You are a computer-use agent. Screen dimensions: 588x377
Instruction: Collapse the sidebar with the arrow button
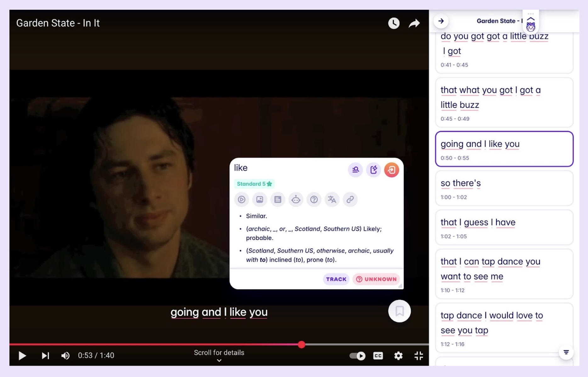[441, 21]
